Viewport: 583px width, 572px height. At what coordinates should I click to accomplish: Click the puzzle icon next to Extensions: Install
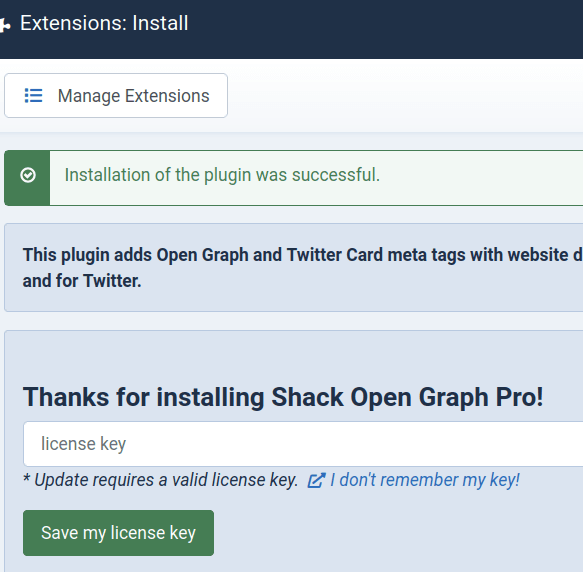pos(5,25)
